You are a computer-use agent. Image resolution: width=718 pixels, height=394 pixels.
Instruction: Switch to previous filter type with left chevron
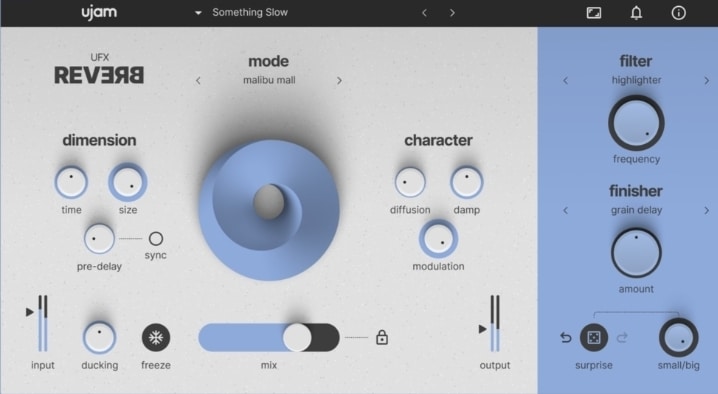point(566,81)
